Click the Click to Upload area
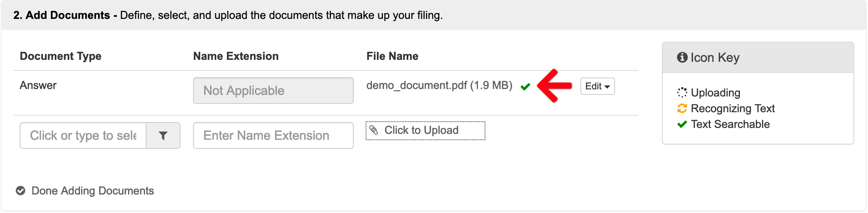Screen dimensions: 868x213 pos(425,130)
